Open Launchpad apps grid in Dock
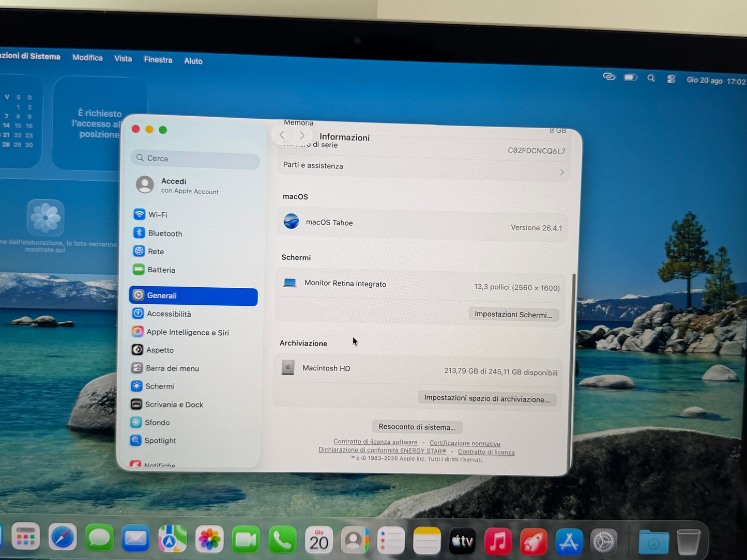 click(x=26, y=537)
